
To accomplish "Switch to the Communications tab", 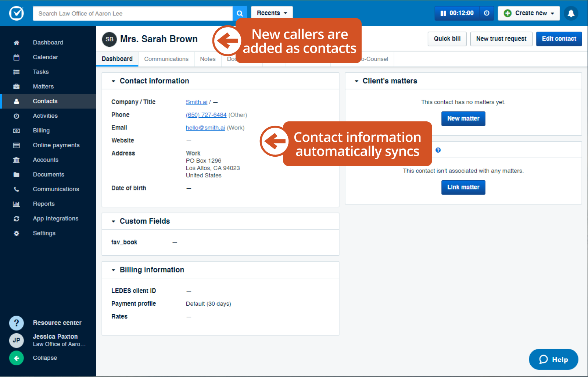I will point(166,59).
